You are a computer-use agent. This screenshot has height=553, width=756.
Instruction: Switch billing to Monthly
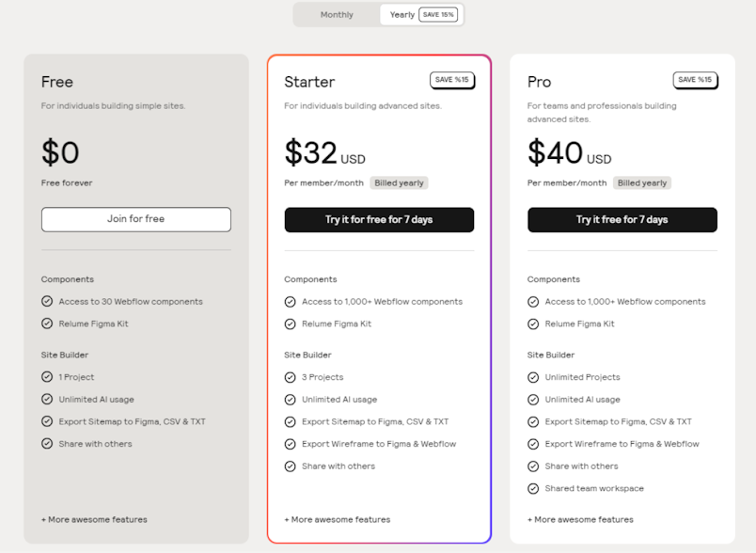click(x=337, y=15)
